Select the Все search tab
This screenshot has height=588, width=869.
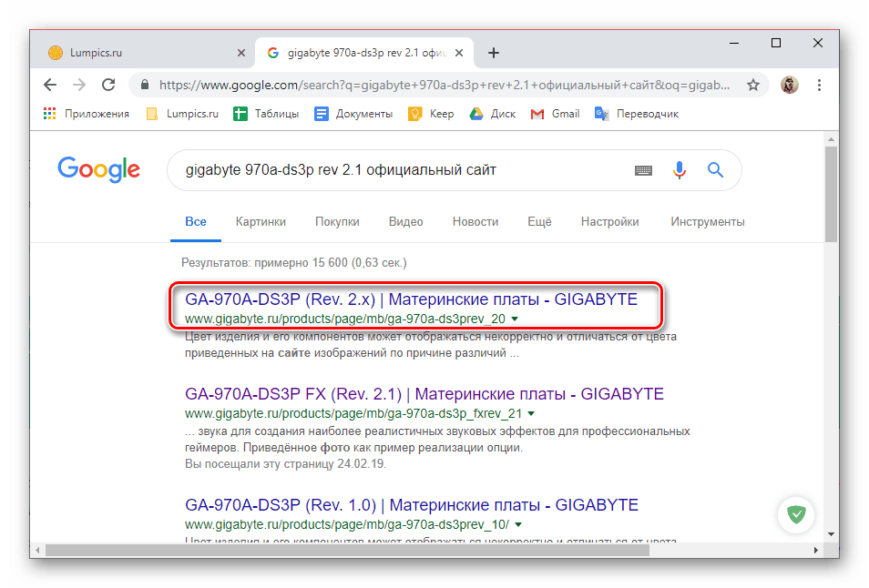tap(196, 222)
